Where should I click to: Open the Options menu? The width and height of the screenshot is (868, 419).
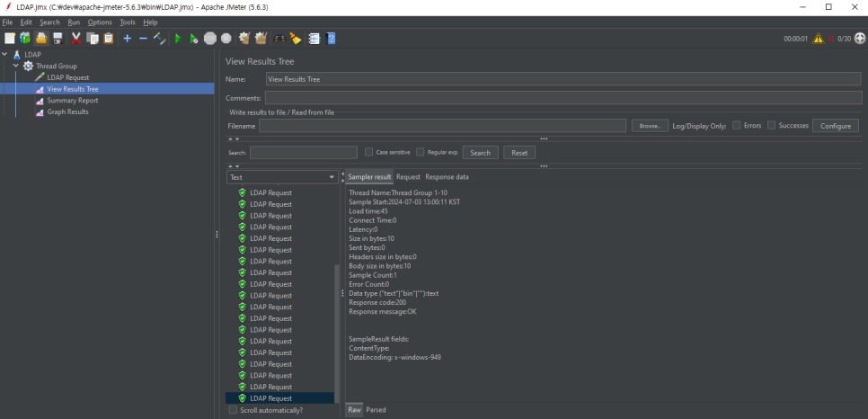click(100, 22)
